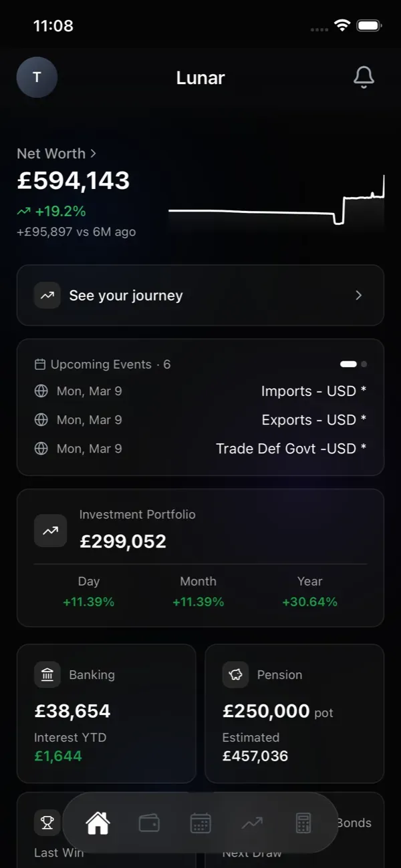Screen dimensions: 401x868
Task: Select the Investments trend icon in navigation
Action: coord(251,823)
